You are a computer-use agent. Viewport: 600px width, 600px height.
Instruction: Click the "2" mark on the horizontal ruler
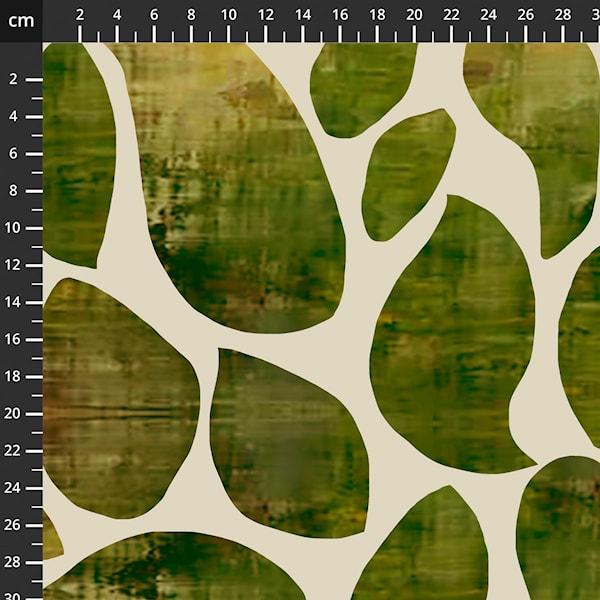(80, 15)
